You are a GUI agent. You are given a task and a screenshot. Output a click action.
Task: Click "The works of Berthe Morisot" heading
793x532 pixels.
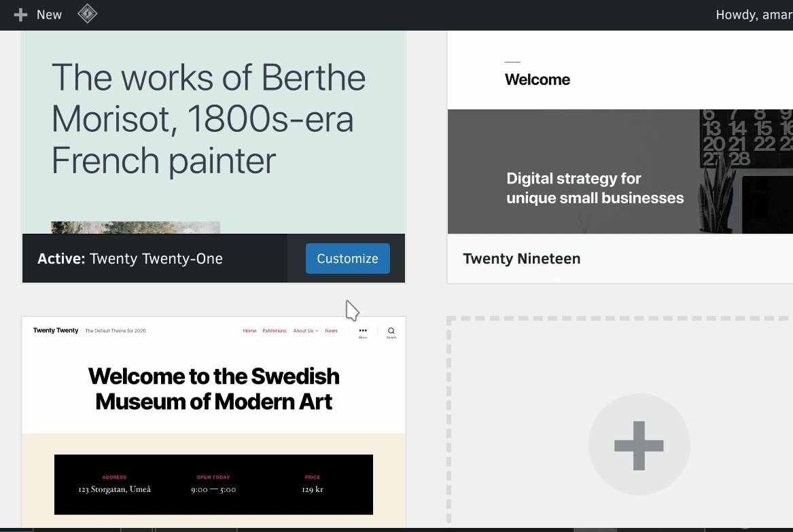click(209, 119)
